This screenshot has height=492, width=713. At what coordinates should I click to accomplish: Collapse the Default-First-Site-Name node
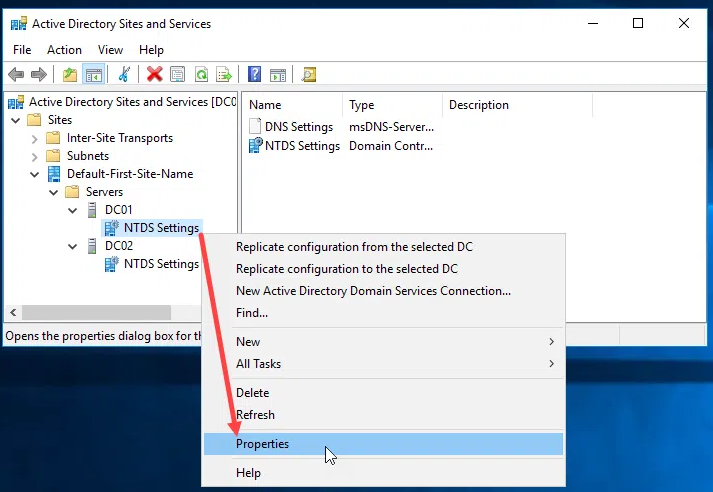(35, 175)
